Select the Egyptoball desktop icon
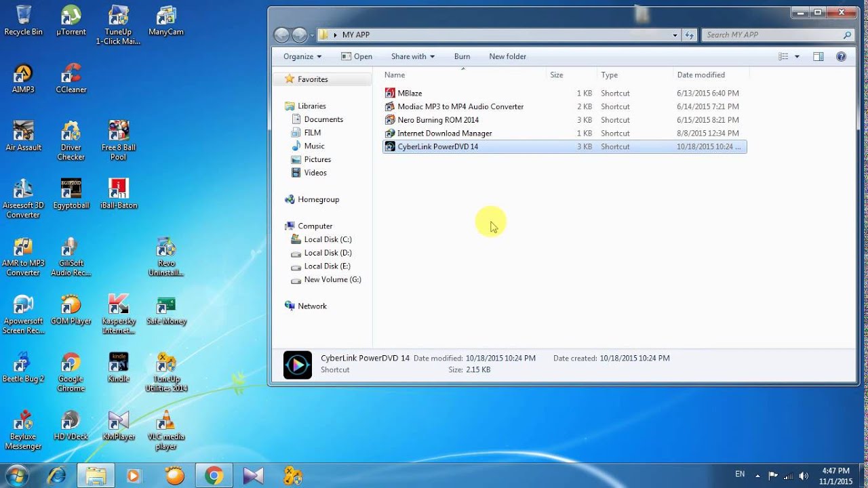 click(x=71, y=194)
